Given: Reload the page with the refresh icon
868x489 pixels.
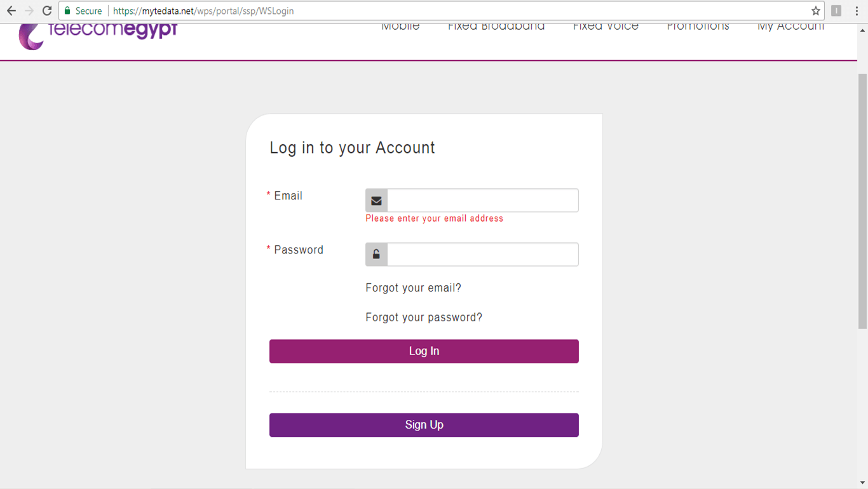Looking at the screenshot, I should click(47, 11).
